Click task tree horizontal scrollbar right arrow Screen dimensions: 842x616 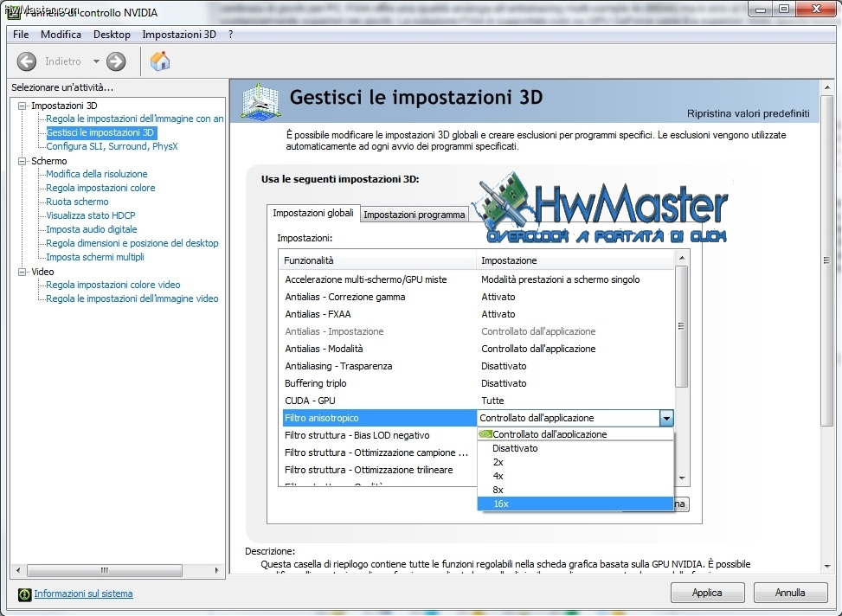(216, 570)
